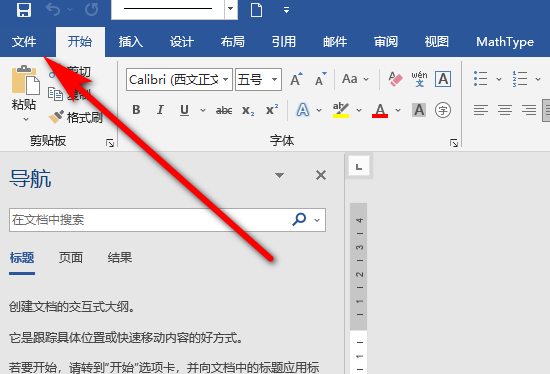
Task: Clear all formatting with eraser icon
Action: (395, 79)
